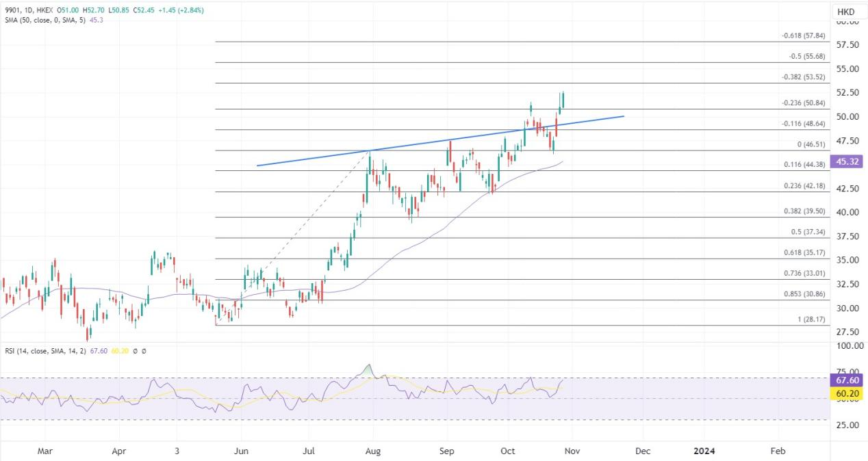The height and width of the screenshot is (461, 868).
Task: Click the 25.00 RSI scale value
Action: tap(848, 425)
